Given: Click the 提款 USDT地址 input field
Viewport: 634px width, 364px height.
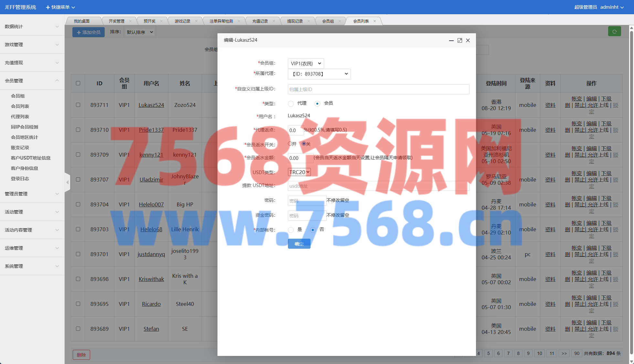Looking at the screenshot, I should coord(378,186).
